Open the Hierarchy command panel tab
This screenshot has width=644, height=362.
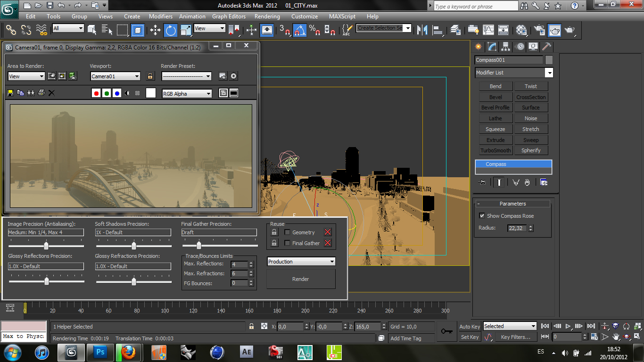(506, 47)
